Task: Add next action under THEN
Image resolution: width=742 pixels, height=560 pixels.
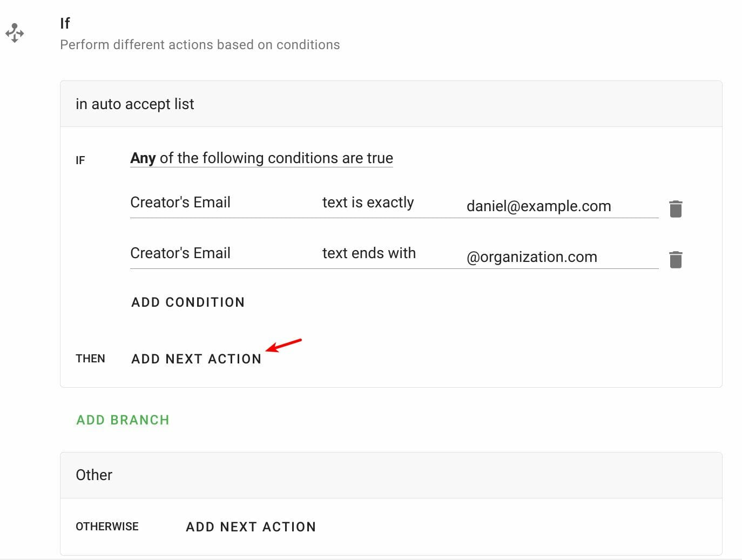Action: (196, 359)
